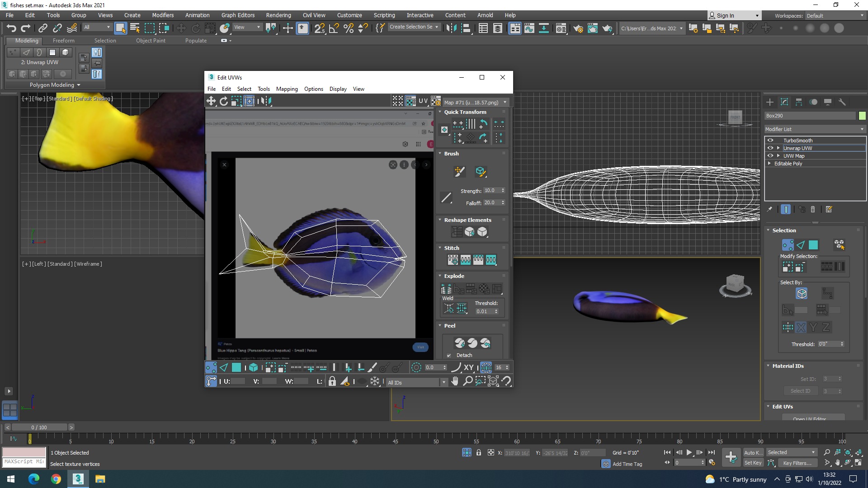Click Quick Peel icon in Peel panel

[460, 343]
